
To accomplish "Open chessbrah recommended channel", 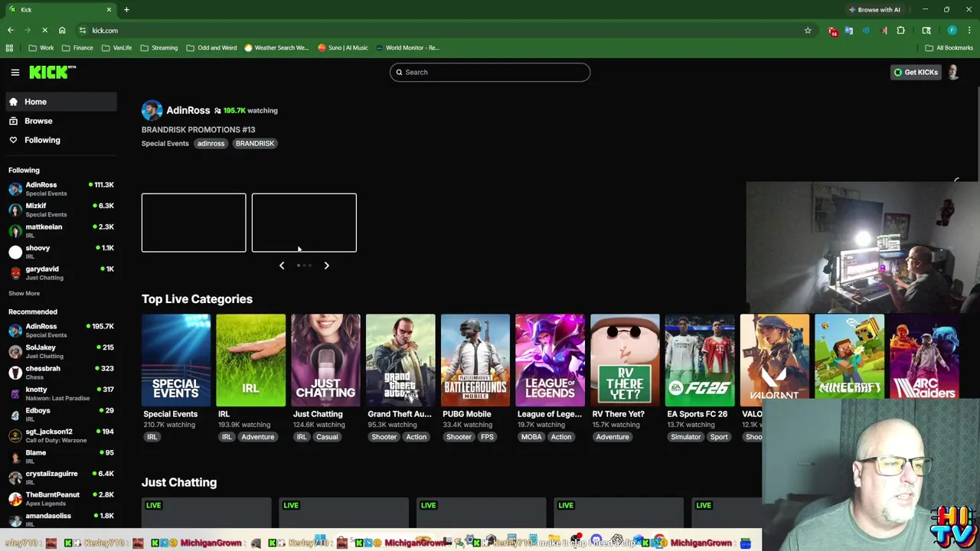I will [61, 372].
